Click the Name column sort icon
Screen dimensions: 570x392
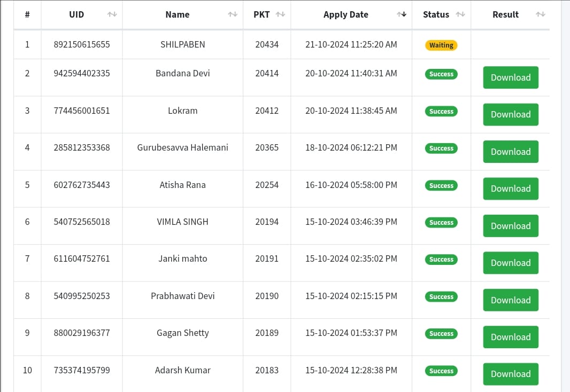(233, 14)
